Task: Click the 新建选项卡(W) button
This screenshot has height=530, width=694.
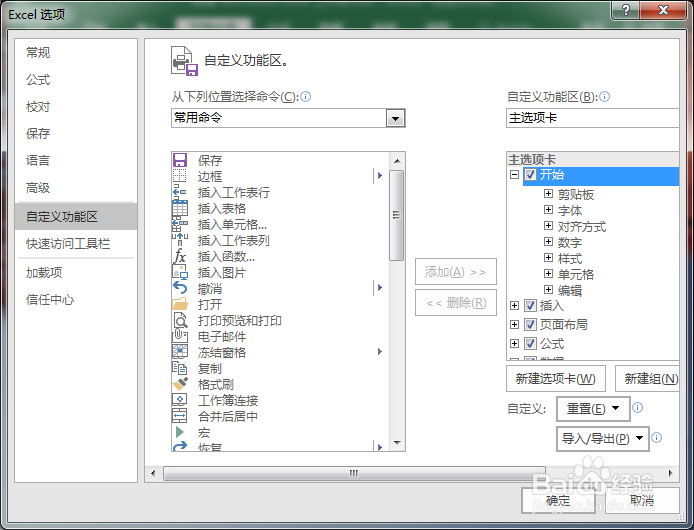Action: point(555,379)
